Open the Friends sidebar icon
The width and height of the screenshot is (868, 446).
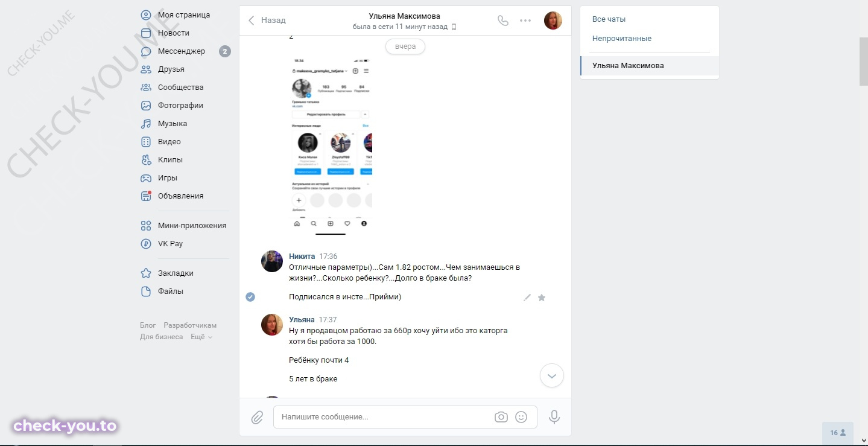pyautogui.click(x=146, y=69)
